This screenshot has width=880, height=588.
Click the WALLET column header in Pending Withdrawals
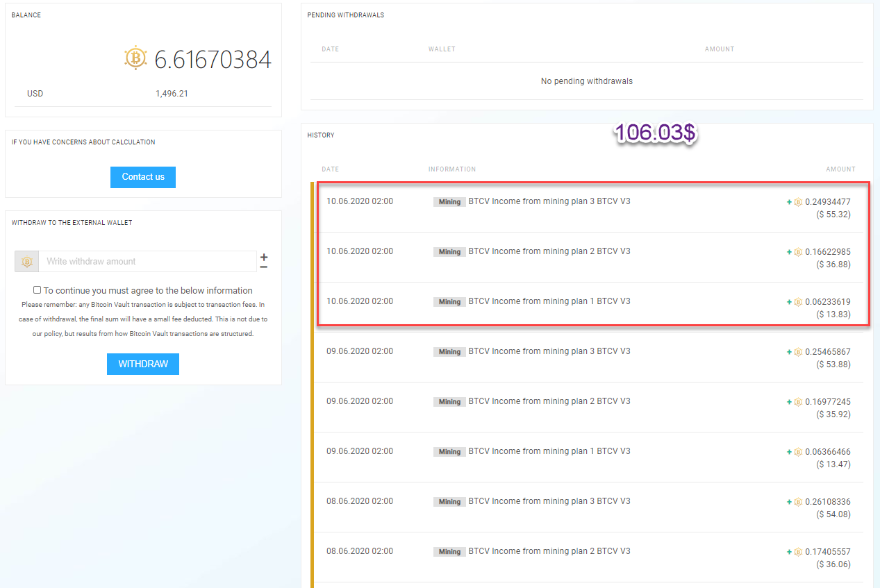pyautogui.click(x=442, y=49)
